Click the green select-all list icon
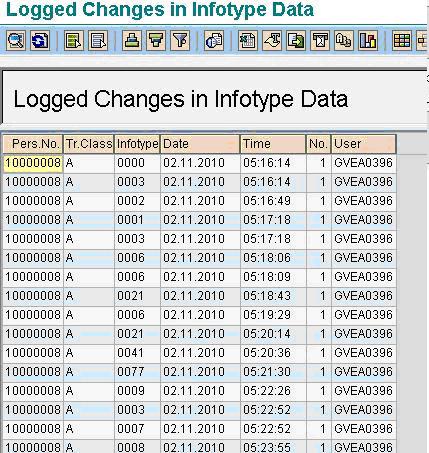 pyautogui.click(x=74, y=41)
